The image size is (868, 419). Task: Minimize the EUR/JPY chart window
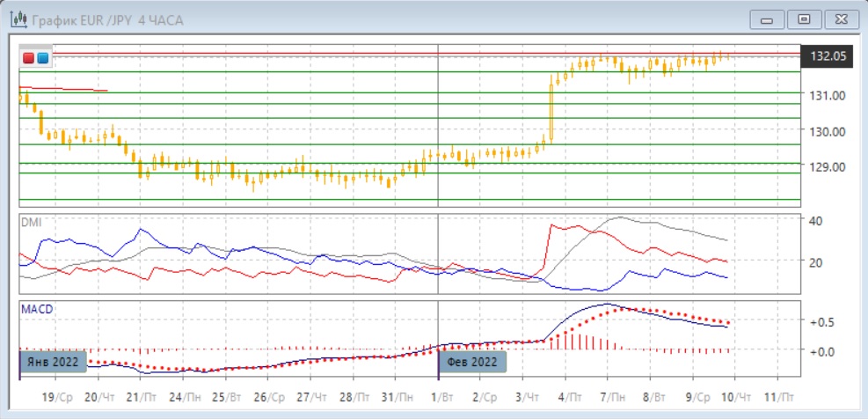(766, 19)
